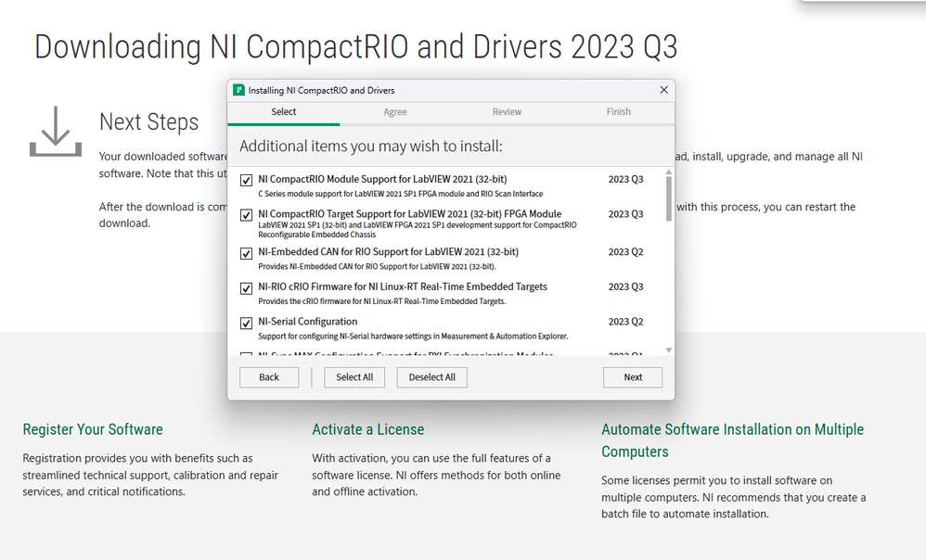Click paragraph 'Registration provides you with benefits'
Screen dimensions: 926x560
[x=150, y=475]
